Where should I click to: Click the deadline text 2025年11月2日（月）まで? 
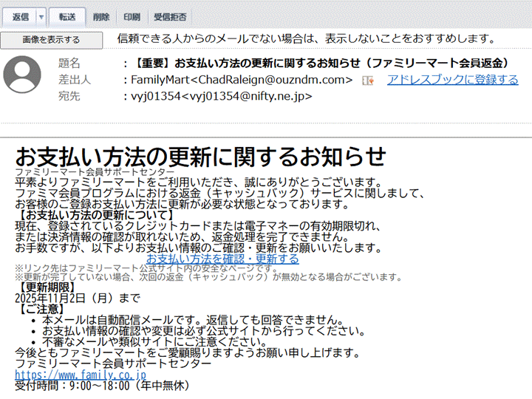78,298
